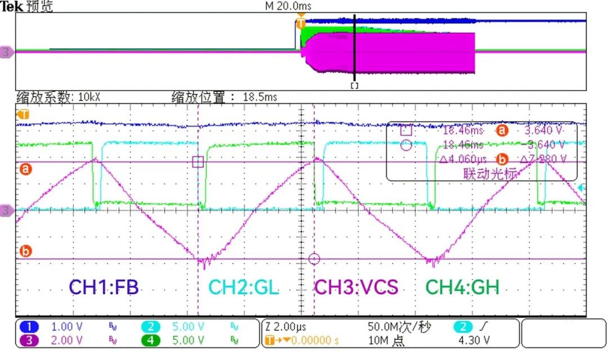Click orange trigger position marker in overview window
This screenshot has width=608, height=364.
(301, 23)
